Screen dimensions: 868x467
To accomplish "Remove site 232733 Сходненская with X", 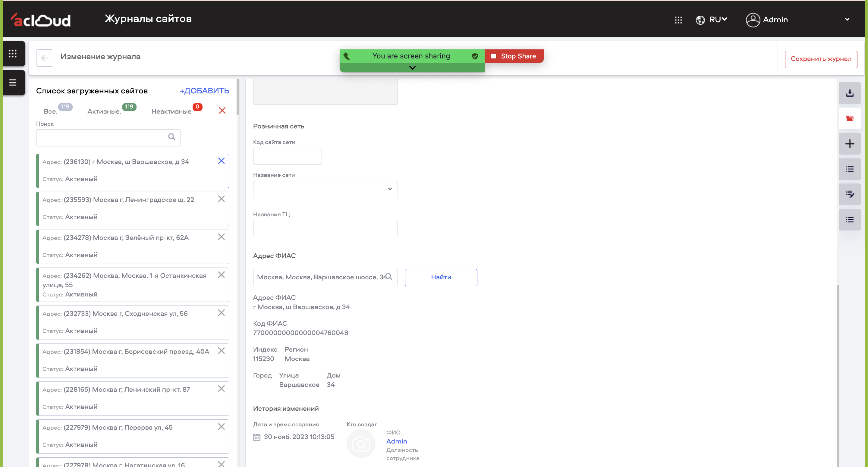I will [221, 313].
